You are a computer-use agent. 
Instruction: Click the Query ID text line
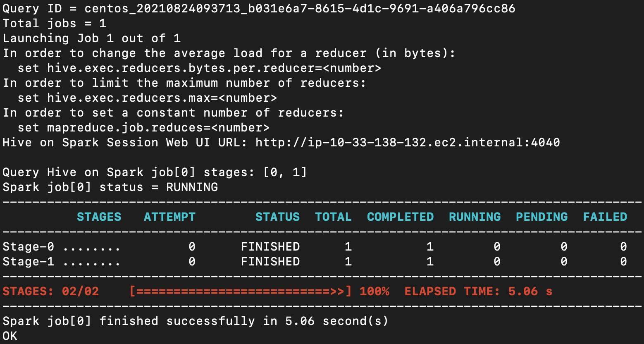(x=259, y=8)
